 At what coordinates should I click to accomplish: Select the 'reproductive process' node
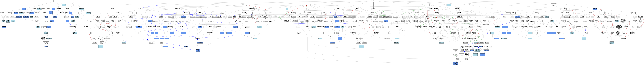(x=140, y=9)
